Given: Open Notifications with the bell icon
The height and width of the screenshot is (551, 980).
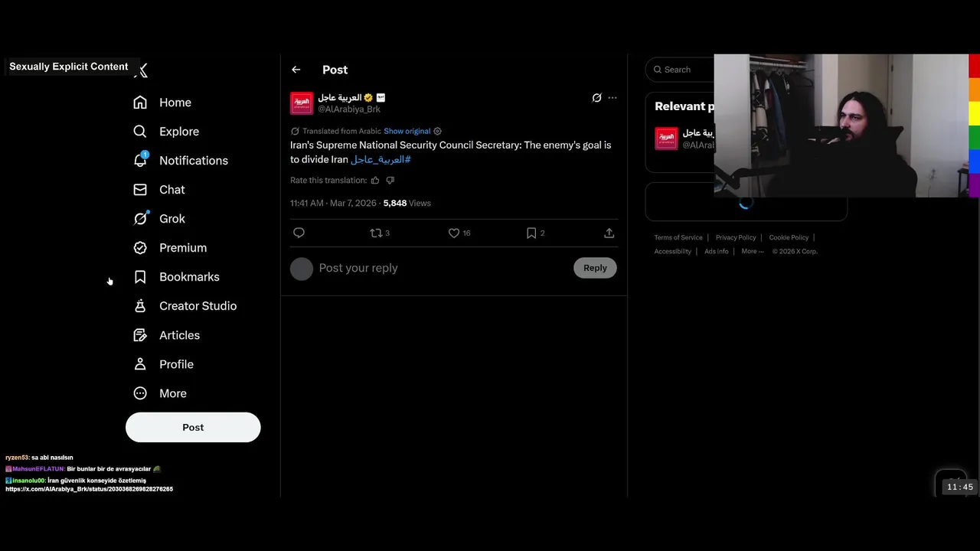Looking at the screenshot, I should click(140, 160).
